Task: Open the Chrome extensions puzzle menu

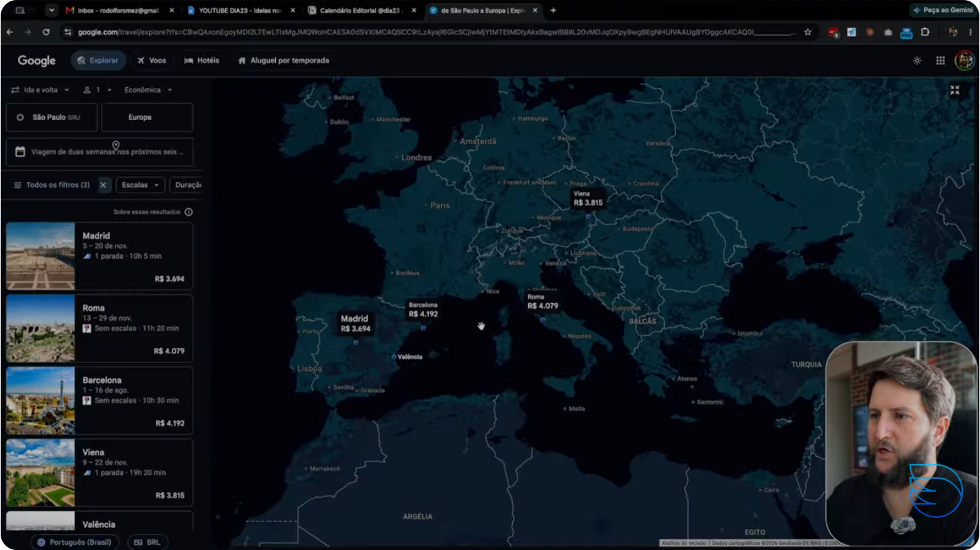Action: [925, 32]
